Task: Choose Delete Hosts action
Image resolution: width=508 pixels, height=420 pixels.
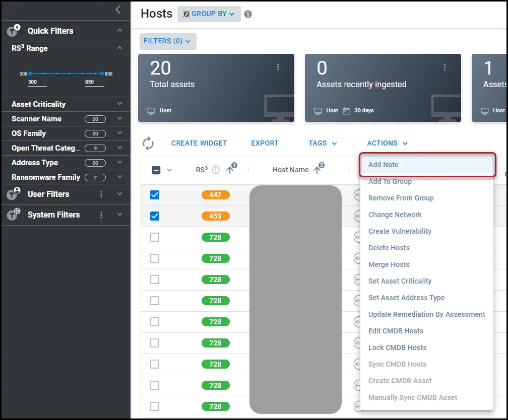Action: pos(427,248)
